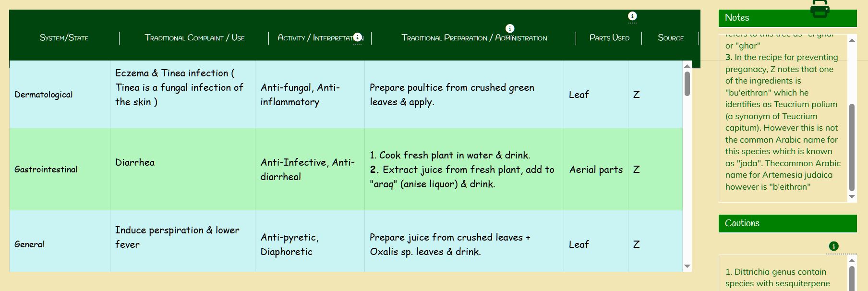Screen dimensions: 868x291
Task: Click the info icon under Cautions
Action: pyautogui.click(x=833, y=246)
